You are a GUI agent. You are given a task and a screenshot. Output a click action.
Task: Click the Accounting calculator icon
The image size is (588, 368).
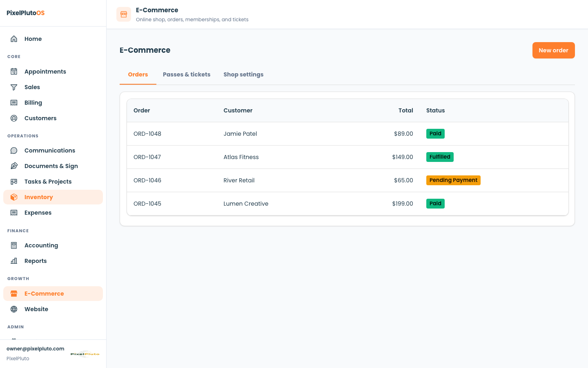click(14, 245)
